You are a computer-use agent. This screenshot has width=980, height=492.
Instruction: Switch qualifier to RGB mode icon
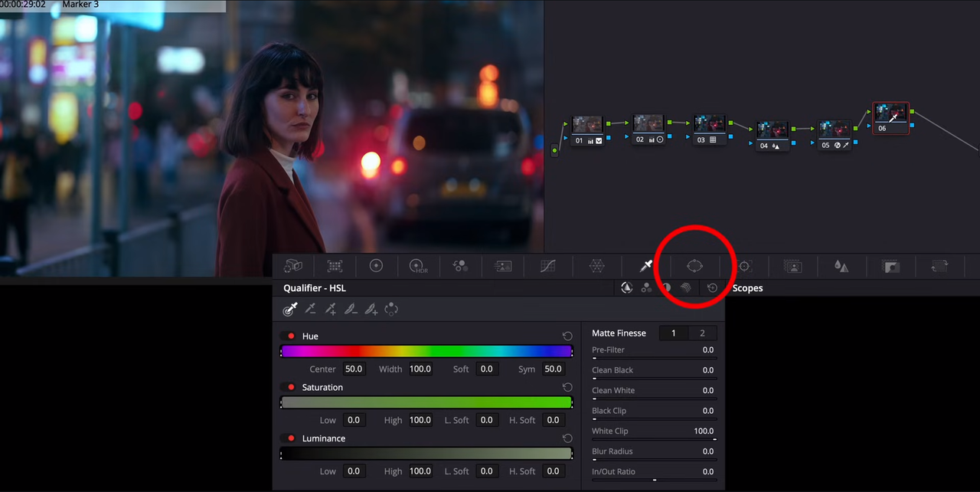pyautogui.click(x=647, y=288)
